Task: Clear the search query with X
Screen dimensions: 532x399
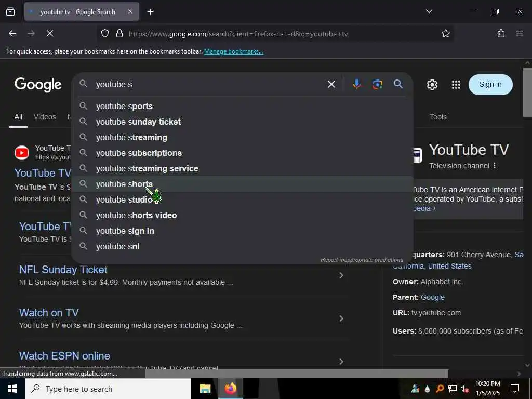Action: coord(331,84)
